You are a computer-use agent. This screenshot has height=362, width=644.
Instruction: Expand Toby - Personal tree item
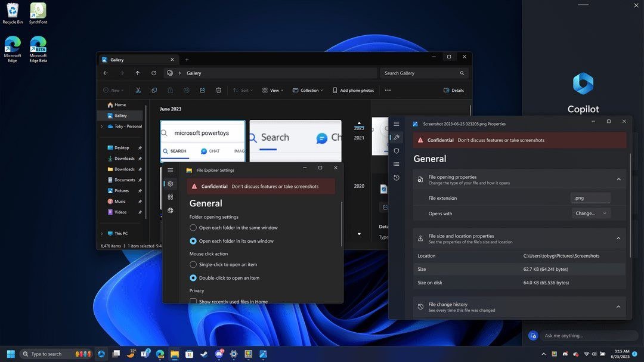pyautogui.click(x=102, y=126)
